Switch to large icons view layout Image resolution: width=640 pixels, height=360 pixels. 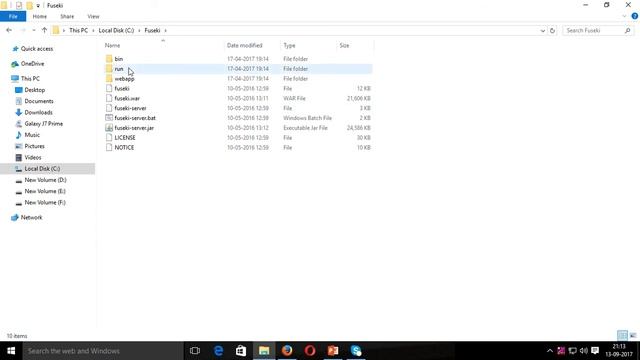coord(633,336)
